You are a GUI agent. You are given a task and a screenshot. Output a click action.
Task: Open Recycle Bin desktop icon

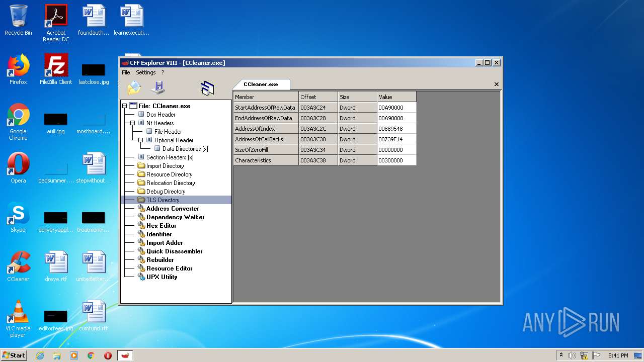18,21
